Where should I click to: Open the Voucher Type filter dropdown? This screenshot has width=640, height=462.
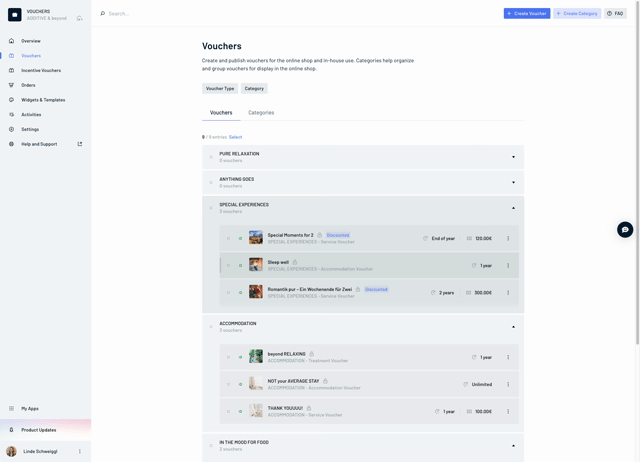click(x=220, y=88)
